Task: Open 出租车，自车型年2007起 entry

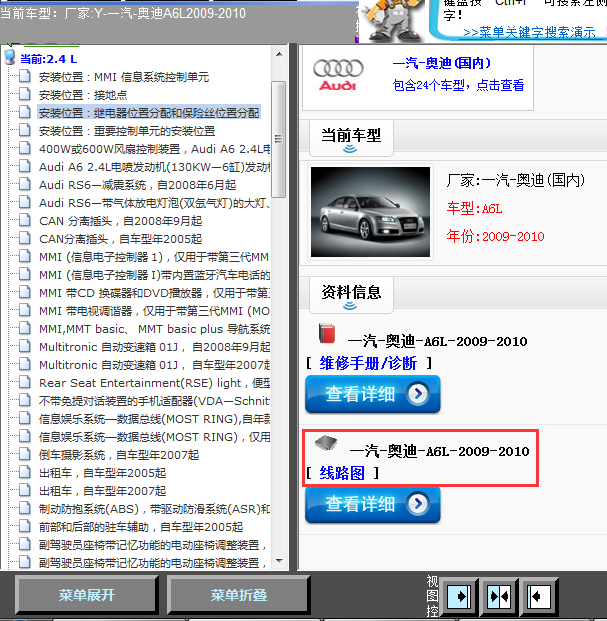Action: [102, 491]
